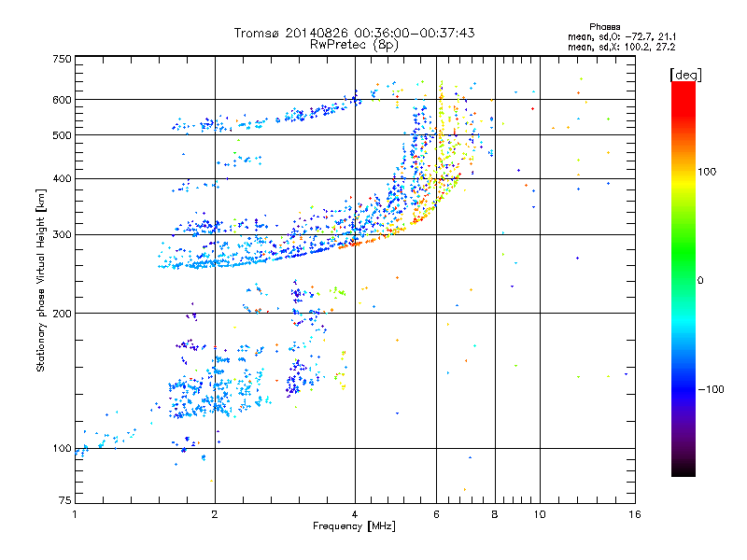Viewport: 747px width, 560px height.
Task: Click the 'Frequency [MHz]' axis label
Action: pyautogui.click(x=354, y=526)
